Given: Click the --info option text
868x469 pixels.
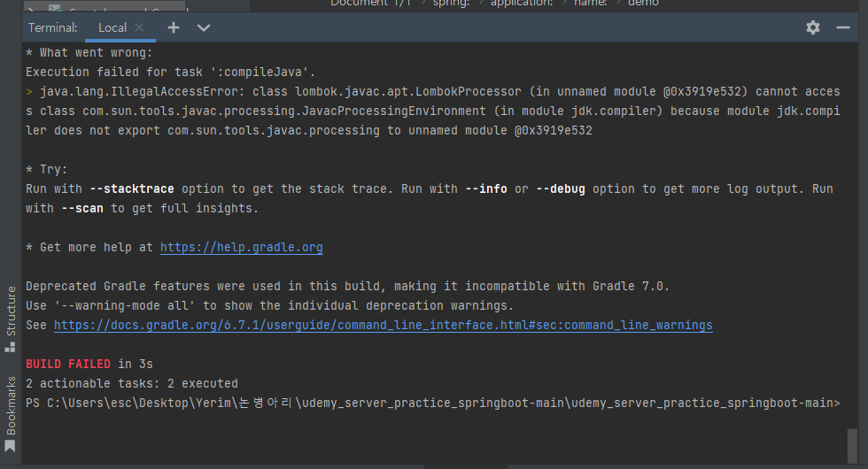Looking at the screenshot, I should [x=486, y=189].
